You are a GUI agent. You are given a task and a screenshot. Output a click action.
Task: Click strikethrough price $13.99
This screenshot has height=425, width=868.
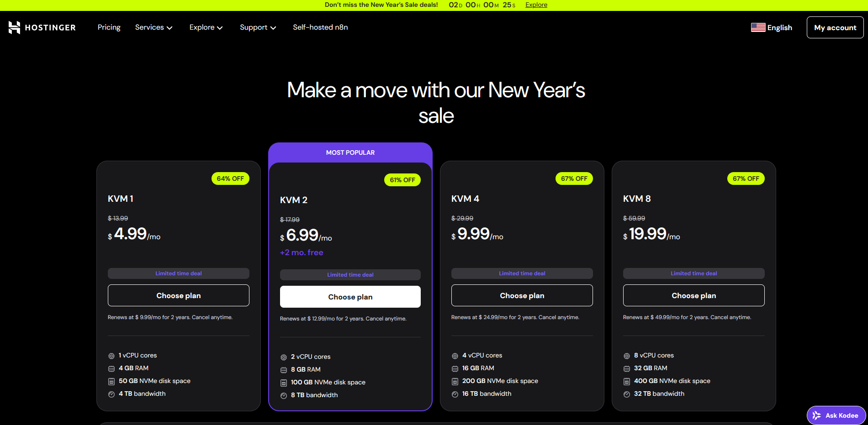[x=118, y=218]
